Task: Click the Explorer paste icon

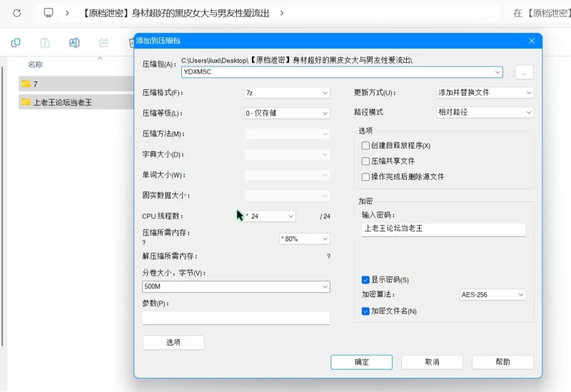Action: (45, 43)
